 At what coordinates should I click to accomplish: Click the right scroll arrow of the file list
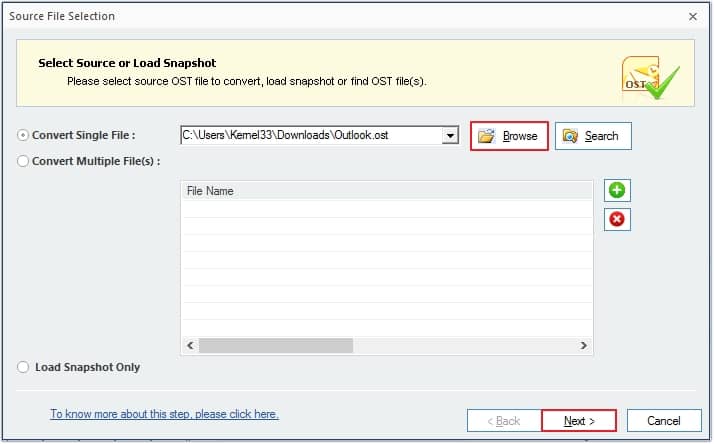pyautogui.click(x=583, y=346)
